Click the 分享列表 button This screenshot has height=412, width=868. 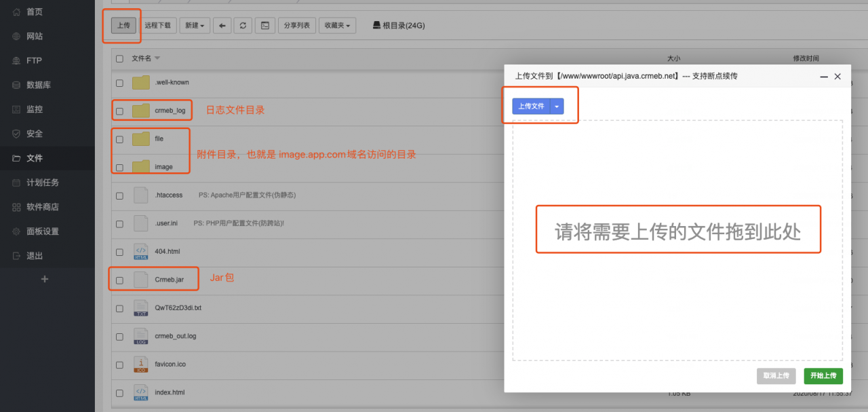coord(296,25)
